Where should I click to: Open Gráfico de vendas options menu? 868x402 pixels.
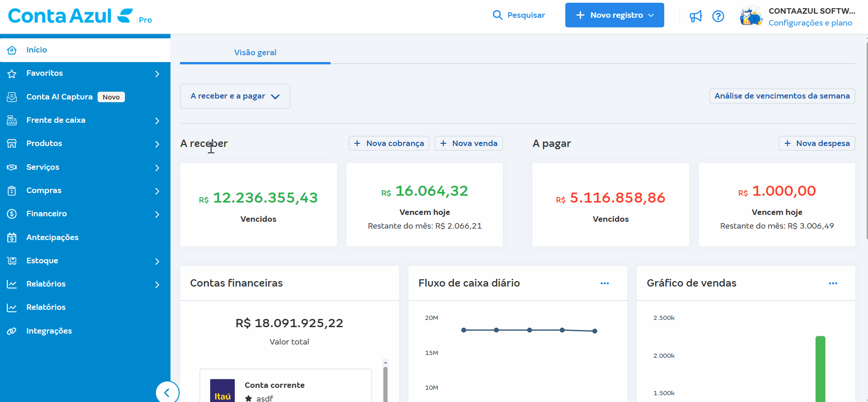[833, 283]
